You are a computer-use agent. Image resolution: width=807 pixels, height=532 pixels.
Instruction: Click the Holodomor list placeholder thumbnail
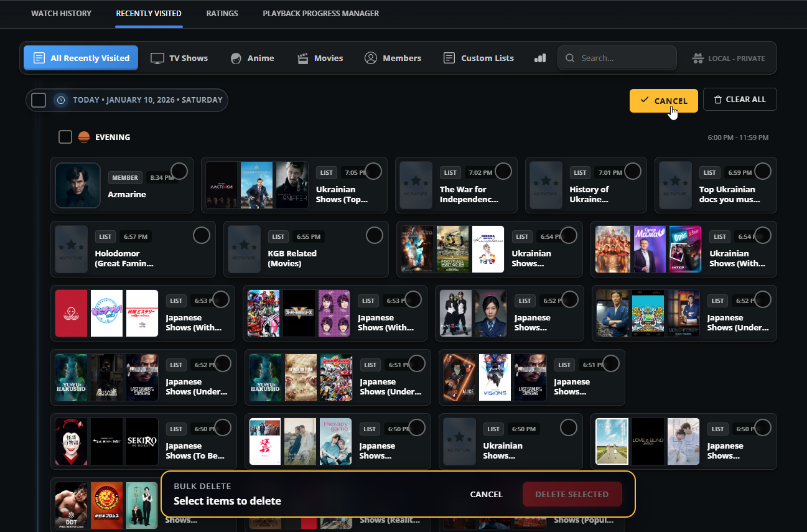click(72, 249)
